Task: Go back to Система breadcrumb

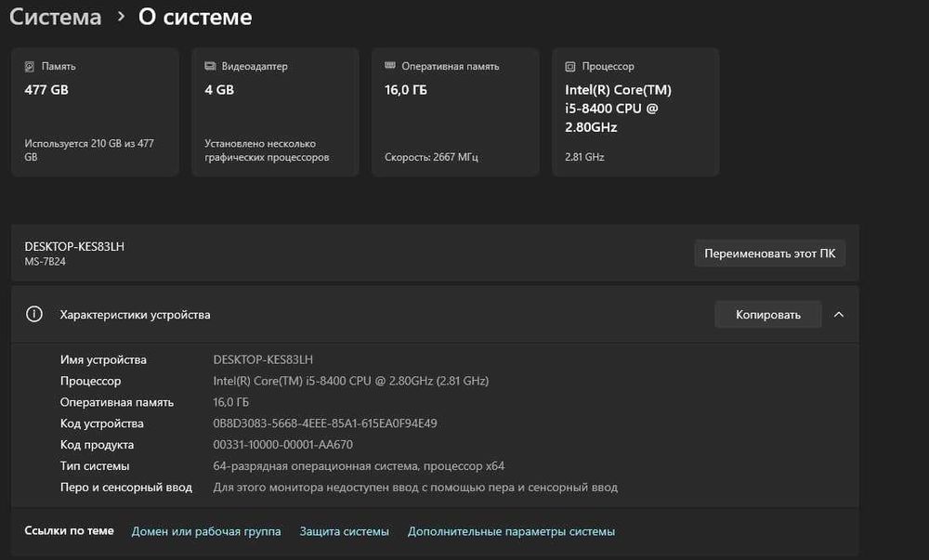Action: pyautogui.click(x=56, y=17)
